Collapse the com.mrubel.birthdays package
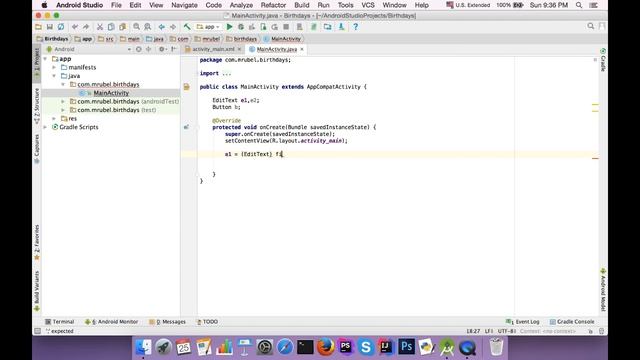Viewport: 640px width, 360px height. [x=63, y=84]
